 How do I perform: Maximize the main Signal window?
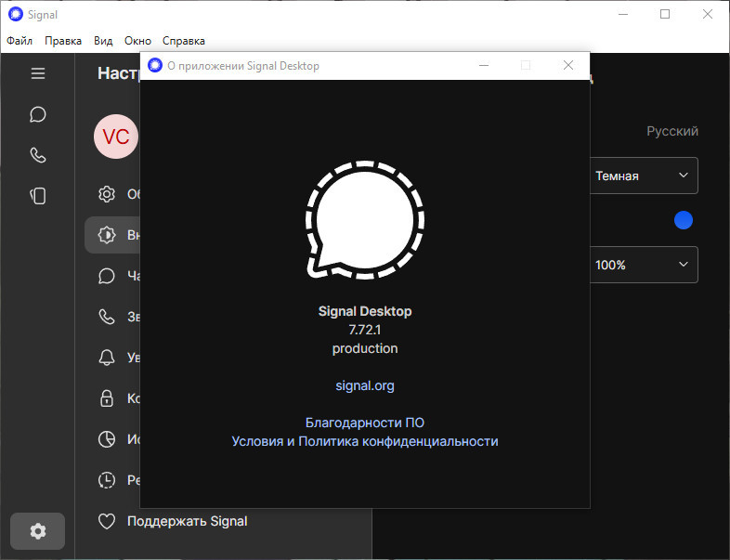(x=665, y=15)
